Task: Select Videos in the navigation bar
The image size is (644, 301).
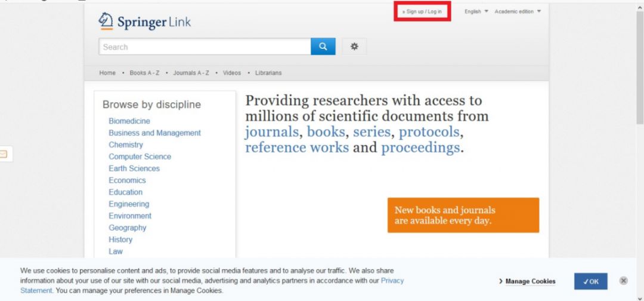Action: click(231, 73)
